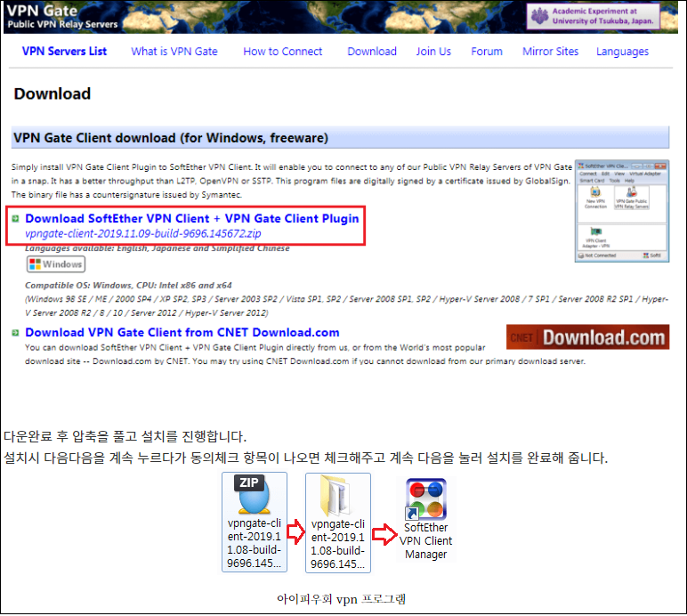This screenshot has height=616, width=687.
Task: Click the Languages available text line
Action: pos(158,248)
